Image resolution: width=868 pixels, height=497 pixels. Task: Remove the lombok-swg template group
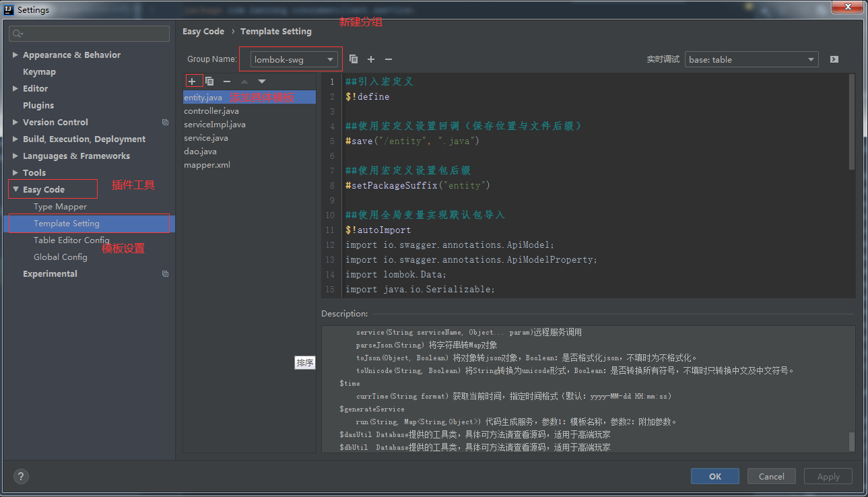[389, 59]
